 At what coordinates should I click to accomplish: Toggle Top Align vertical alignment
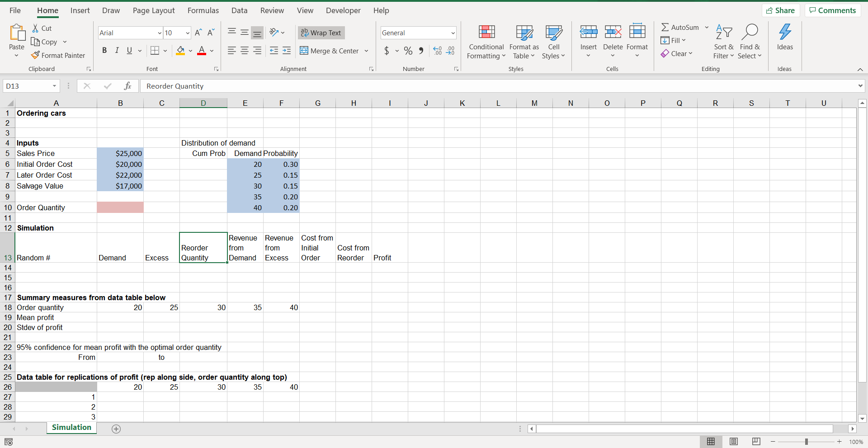pos(232,32)
